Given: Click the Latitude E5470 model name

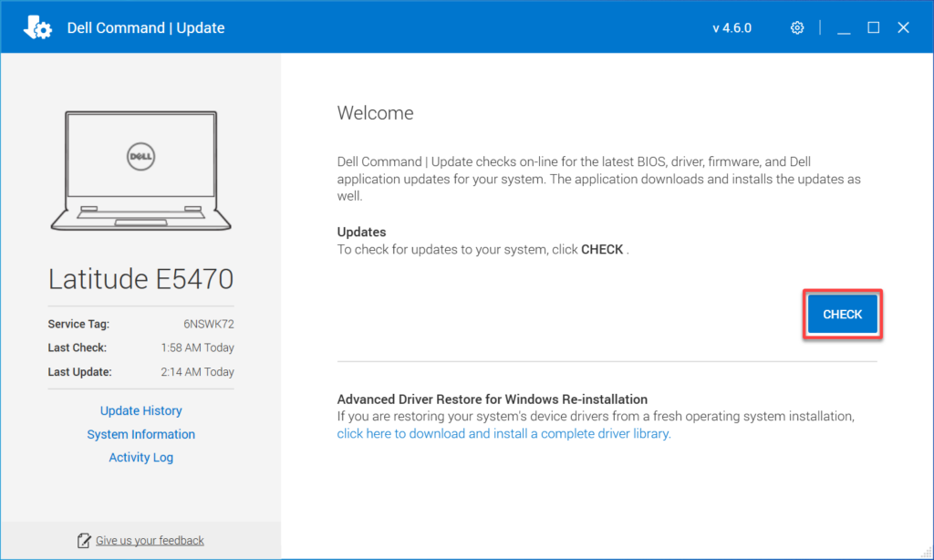Looking at the screenshot, I should point(140,278).
